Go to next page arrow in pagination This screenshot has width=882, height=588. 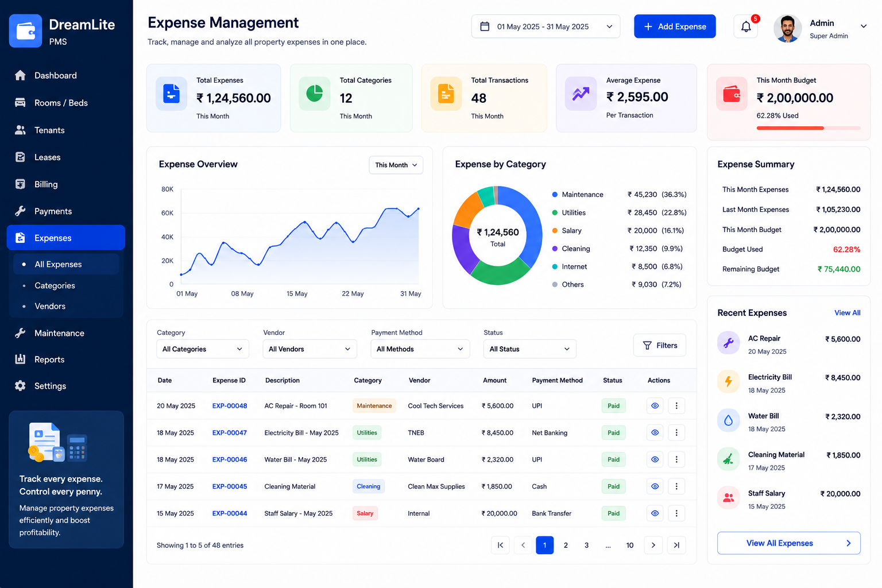(653, 546)
